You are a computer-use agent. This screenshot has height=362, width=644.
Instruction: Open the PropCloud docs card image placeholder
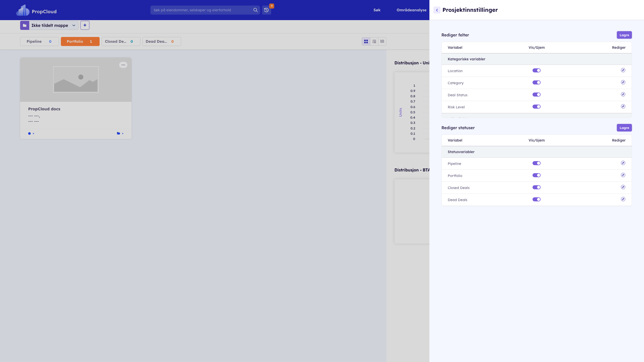[76, 80]
